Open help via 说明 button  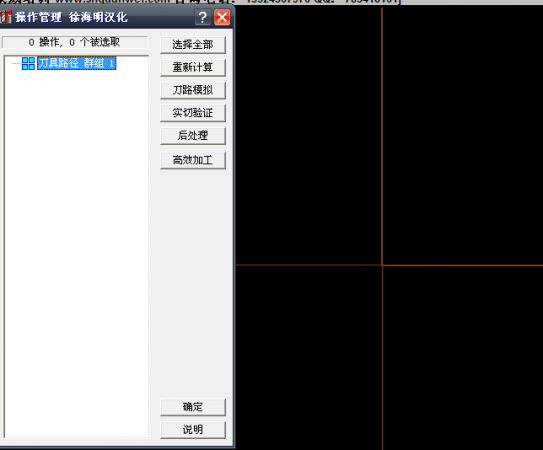point(193,430)
